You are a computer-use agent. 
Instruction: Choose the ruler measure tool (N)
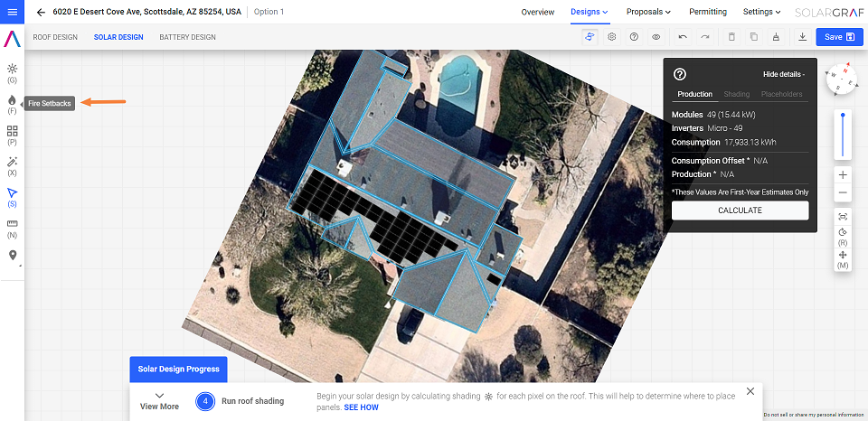point(13,223)
